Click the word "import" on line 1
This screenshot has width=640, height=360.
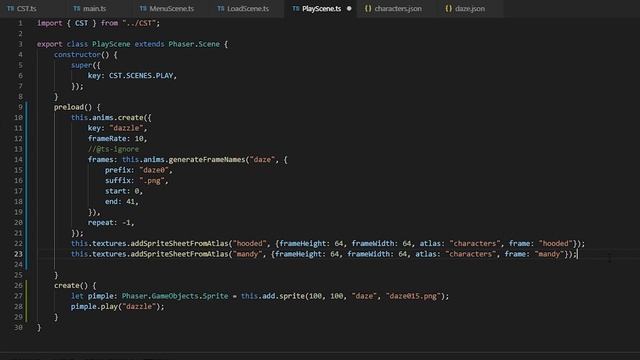50,23
